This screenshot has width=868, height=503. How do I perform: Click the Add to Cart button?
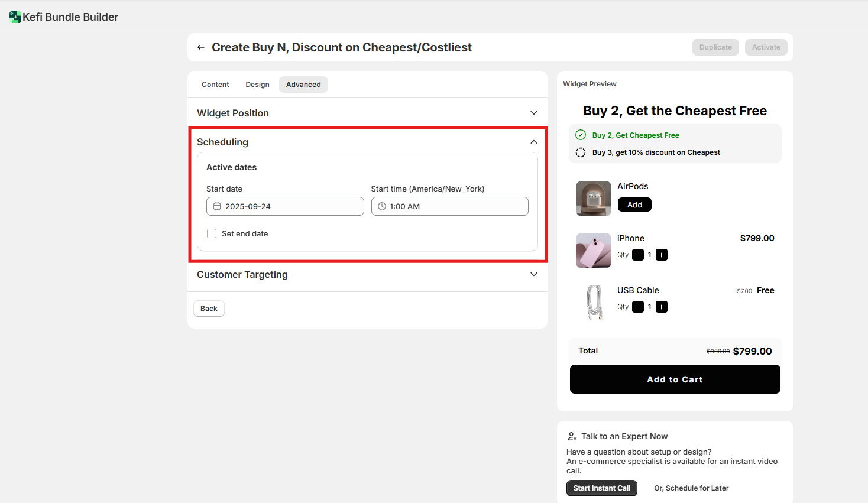(x=675, y=379)
